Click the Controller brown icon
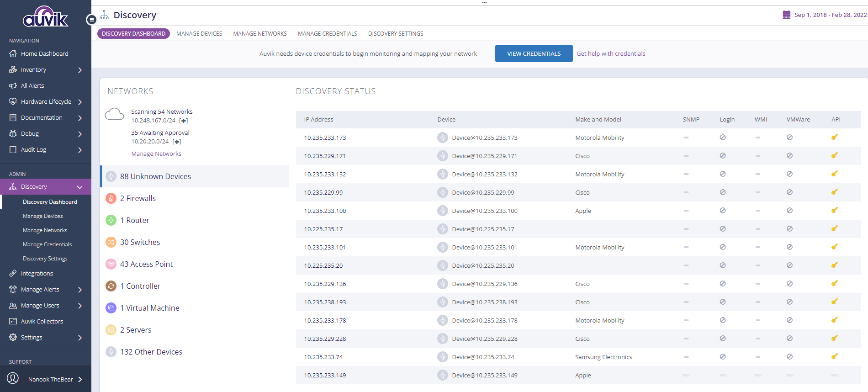The image size is (868, 392). (111, 286)
